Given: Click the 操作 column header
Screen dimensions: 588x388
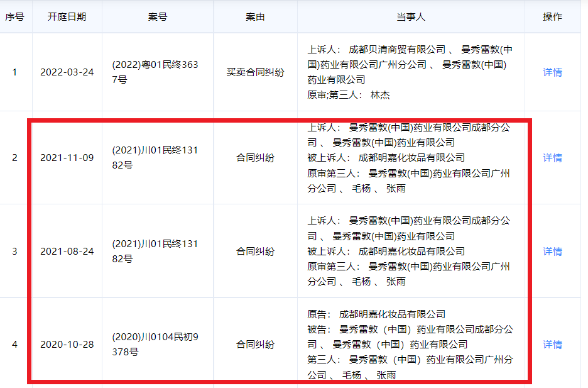Looking at the screenshot, I should click(552, 17).
